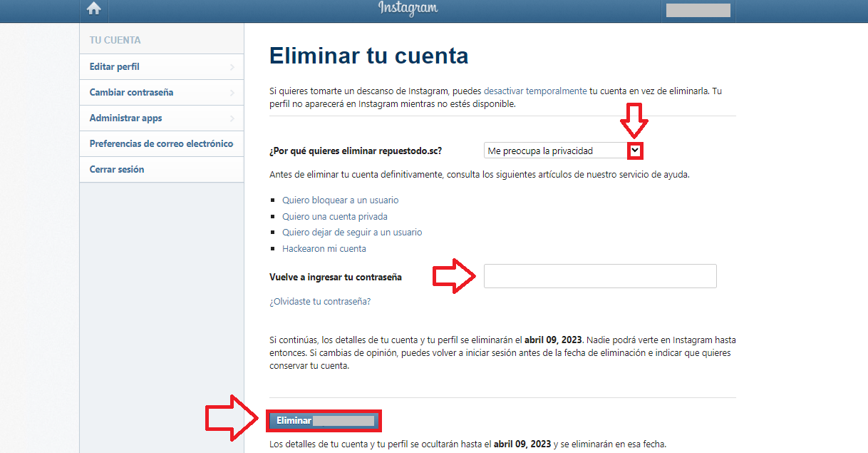Click the 'Vuelve a ingresar tu contraseña' label
868x453 pixels.
(x=336, y=277)
